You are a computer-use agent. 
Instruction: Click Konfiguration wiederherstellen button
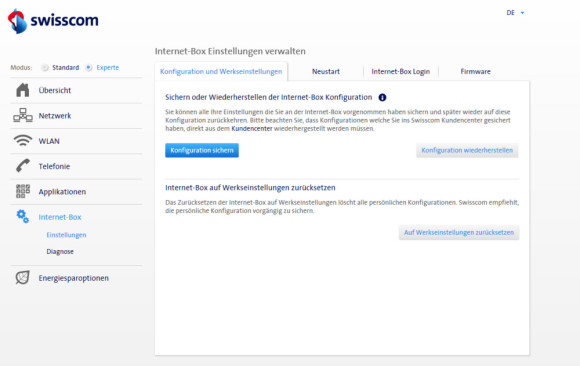tap(467, 150)
